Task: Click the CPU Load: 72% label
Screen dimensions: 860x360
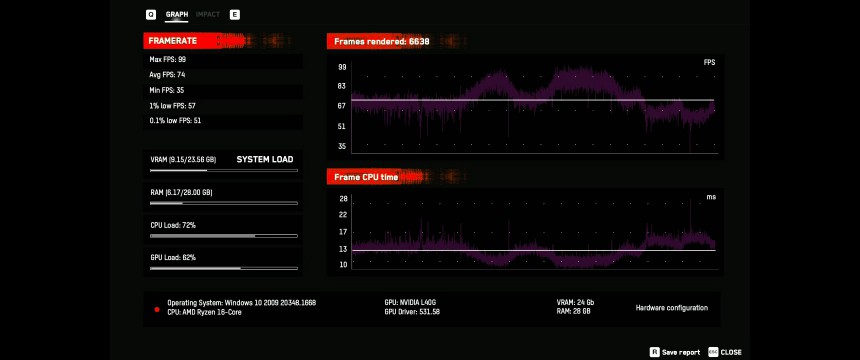Action: 173,225
